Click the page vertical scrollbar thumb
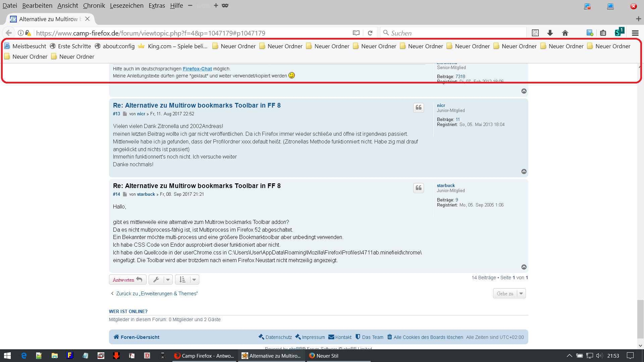 tap(640, 319)
